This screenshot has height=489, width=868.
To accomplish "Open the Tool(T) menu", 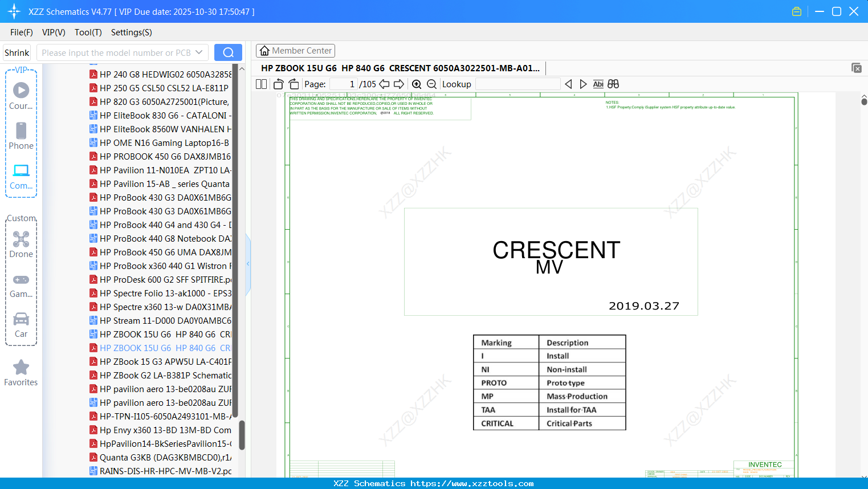I will point(88,32).
